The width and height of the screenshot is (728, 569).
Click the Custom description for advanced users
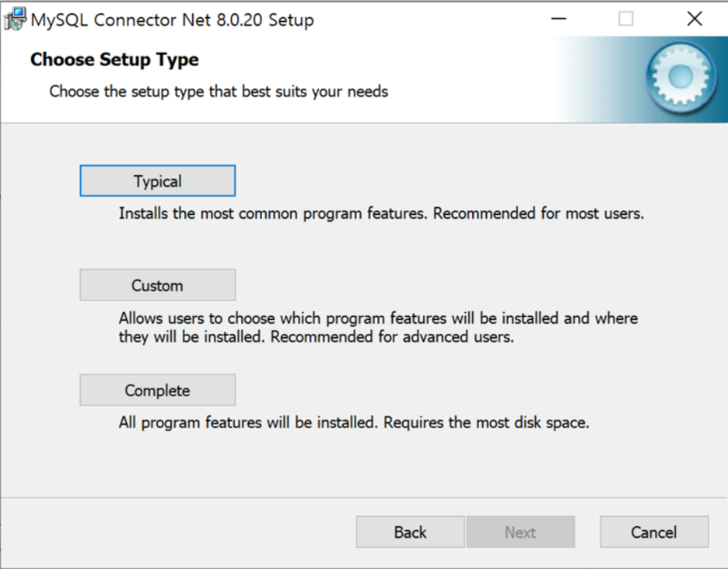point(378,327)
